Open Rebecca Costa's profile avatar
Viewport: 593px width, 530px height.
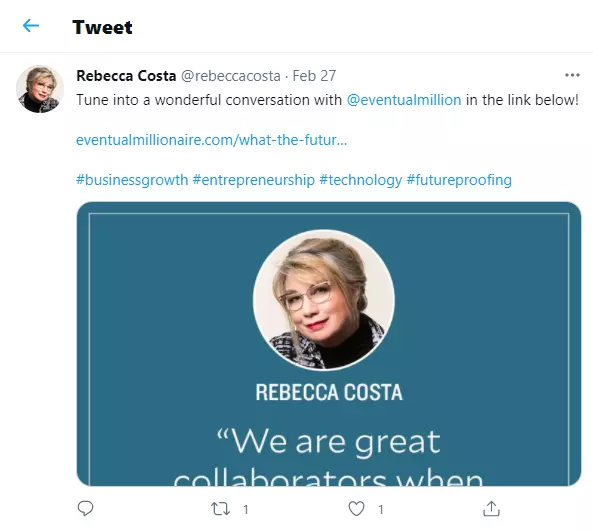39,89
